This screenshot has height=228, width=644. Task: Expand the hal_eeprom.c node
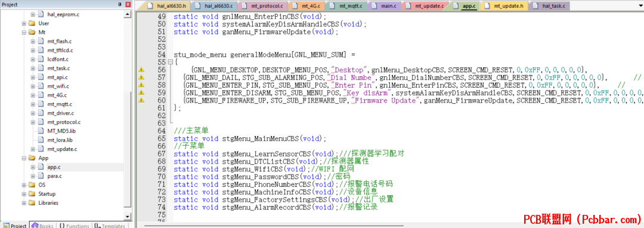point(33,14)
